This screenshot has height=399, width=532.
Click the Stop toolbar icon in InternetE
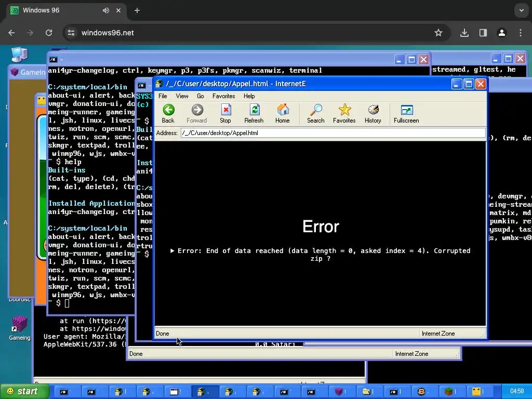(x=225, y=110)
